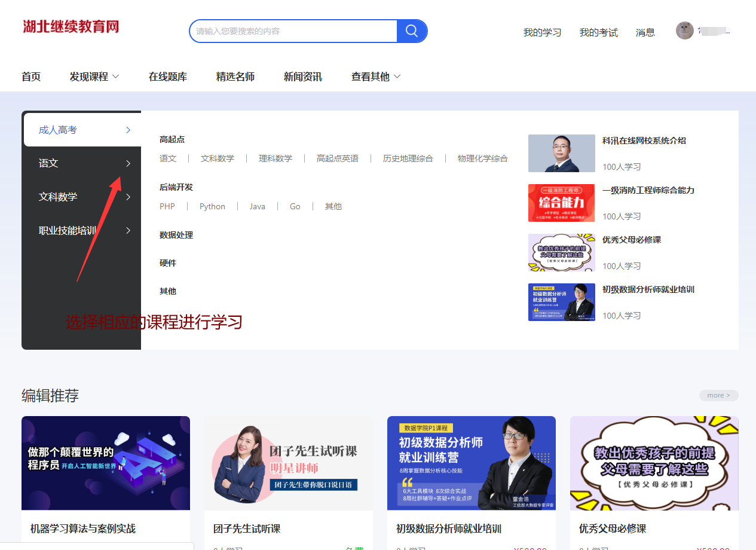Open the 新闻资讯 page
The width and height of the screenshot is (756, 550).
point(302,77)
